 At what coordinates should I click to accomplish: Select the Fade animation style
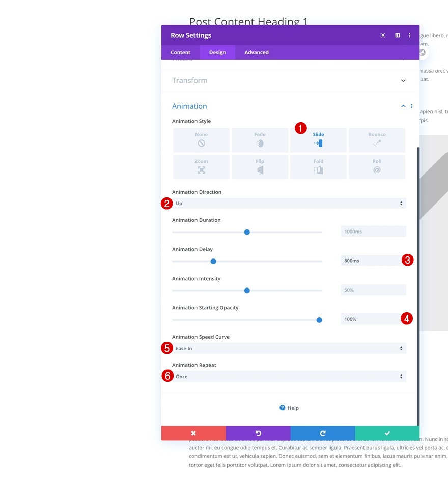(260, 140)
